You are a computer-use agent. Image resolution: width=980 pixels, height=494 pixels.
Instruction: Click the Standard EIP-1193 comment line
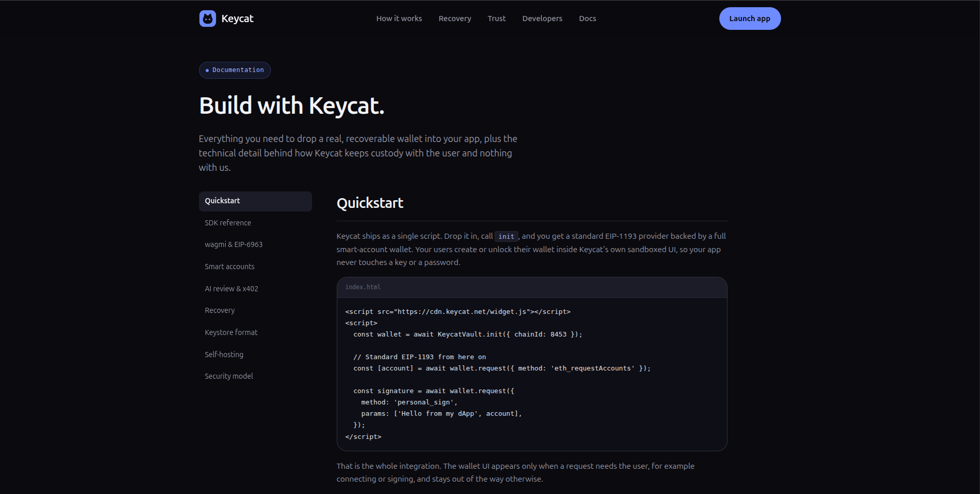click(420, 357)
